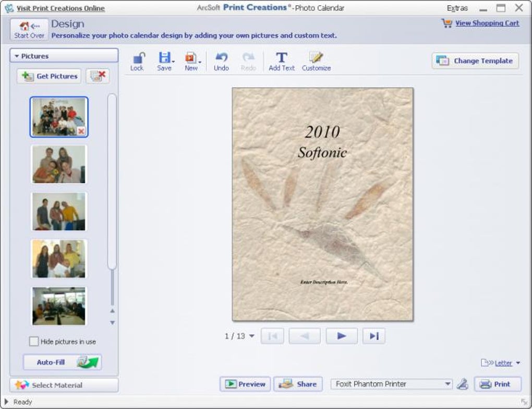The width and height of the screenshot is (532, 409).
Task: Select the large group photo thumbnail
Action: 59,117
